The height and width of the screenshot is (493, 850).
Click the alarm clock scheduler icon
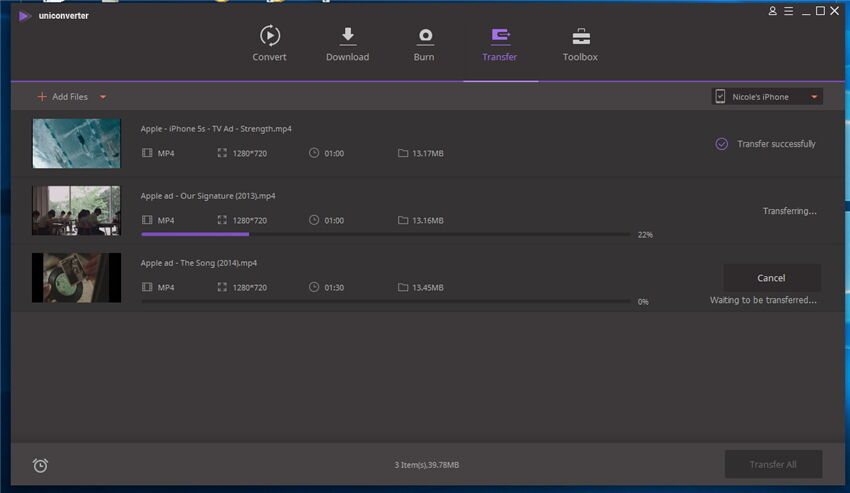tap(40, 465)
